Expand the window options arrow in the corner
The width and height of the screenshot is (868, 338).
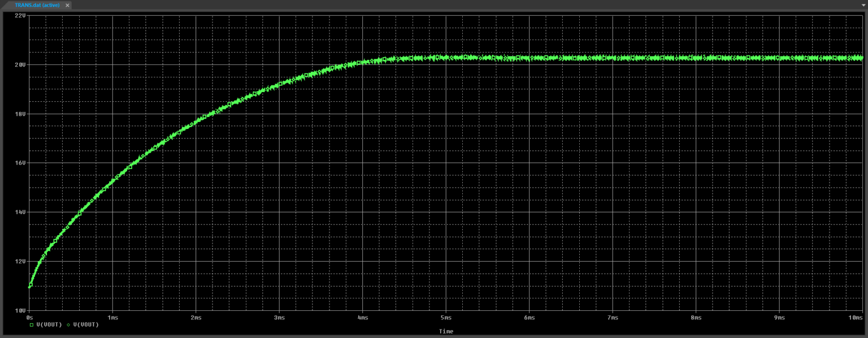863,5
